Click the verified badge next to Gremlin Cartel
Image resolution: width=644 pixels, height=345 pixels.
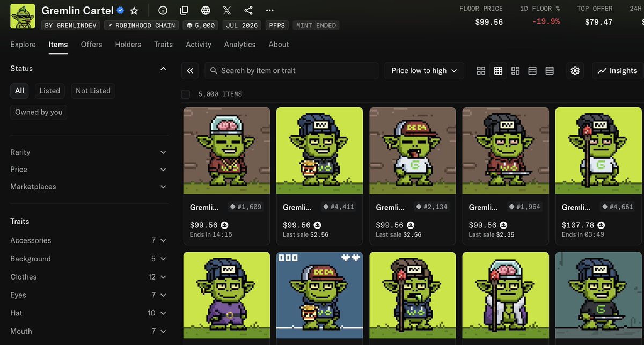point(121,11)
